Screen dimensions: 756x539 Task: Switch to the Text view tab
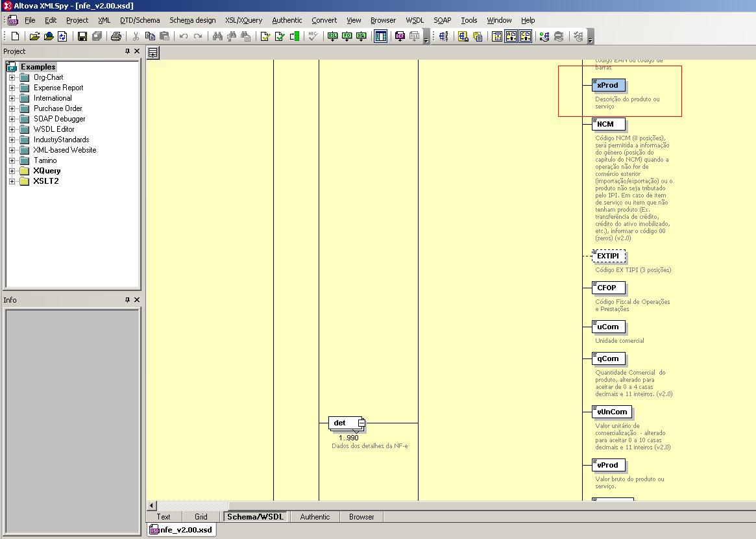click(x=164, y=517)
